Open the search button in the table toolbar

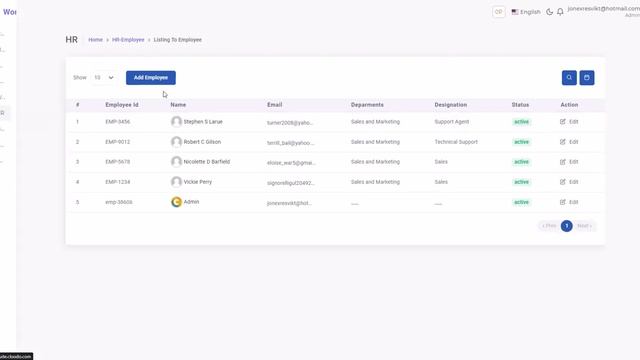tap(569, 78)
